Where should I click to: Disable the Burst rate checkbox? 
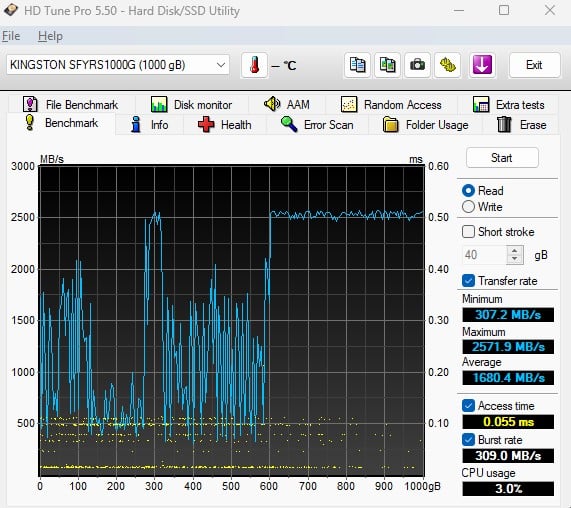coord(468,440)
